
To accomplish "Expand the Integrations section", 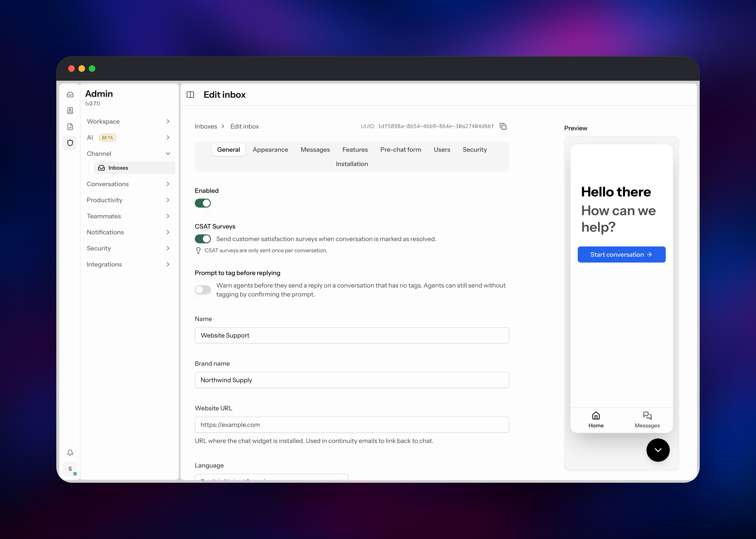I will 128,265.
